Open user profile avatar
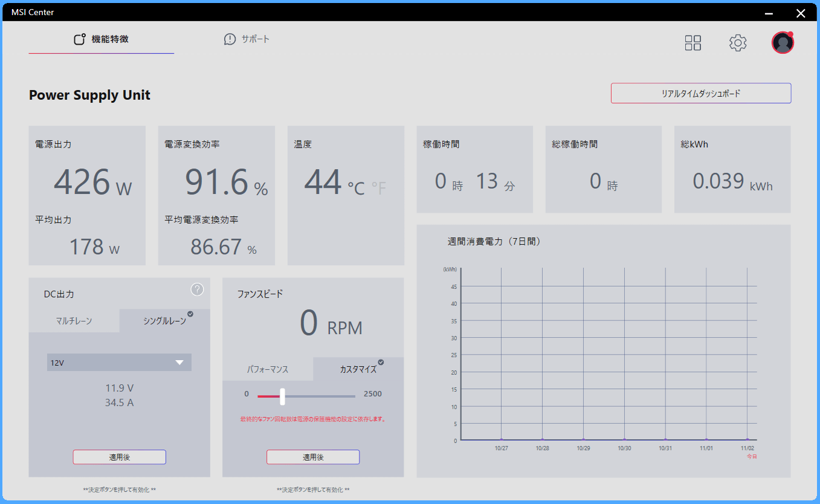 [x=783, y=42]
